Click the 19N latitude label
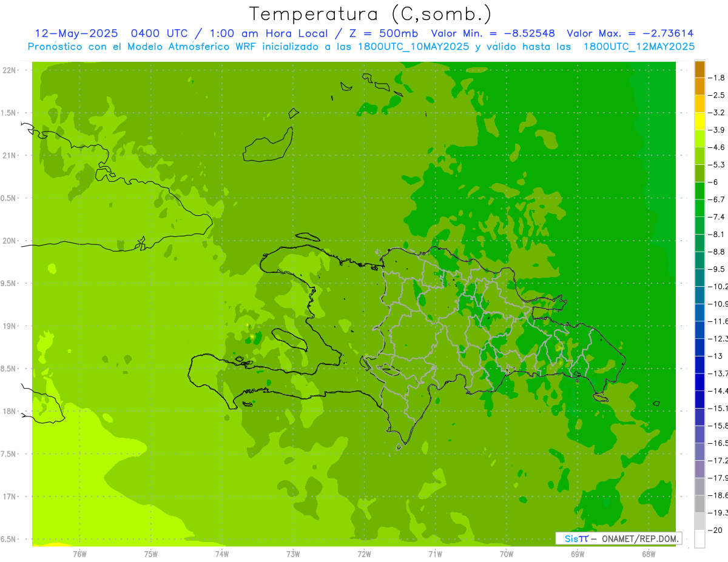 [x=9, y=326]
